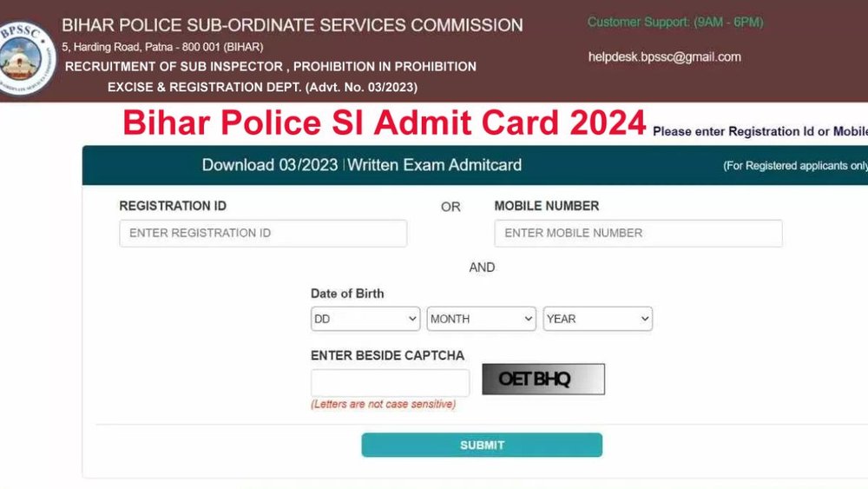
Task: Submit the admit card form
Action: pyautogui.click(x=482, y=446)
